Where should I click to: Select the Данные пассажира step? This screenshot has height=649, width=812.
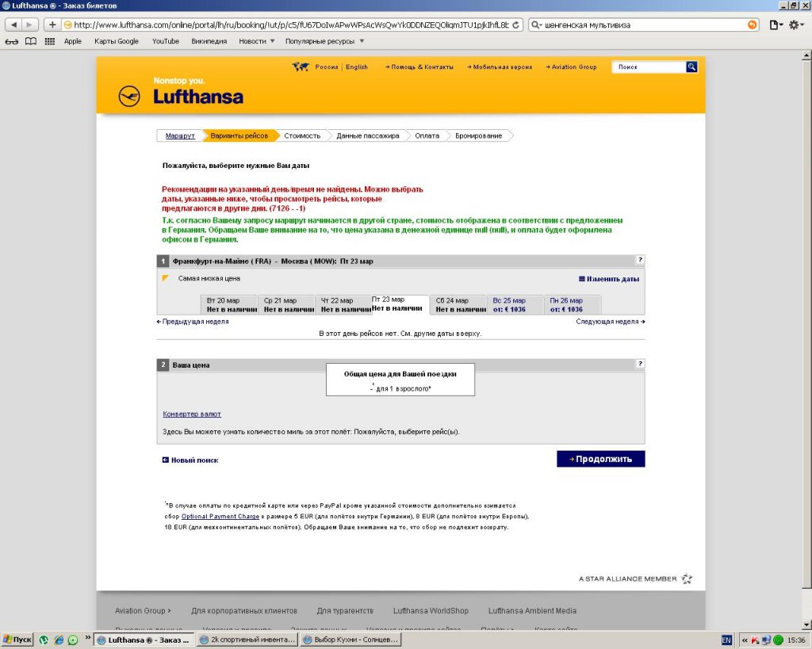click(368, 136)
